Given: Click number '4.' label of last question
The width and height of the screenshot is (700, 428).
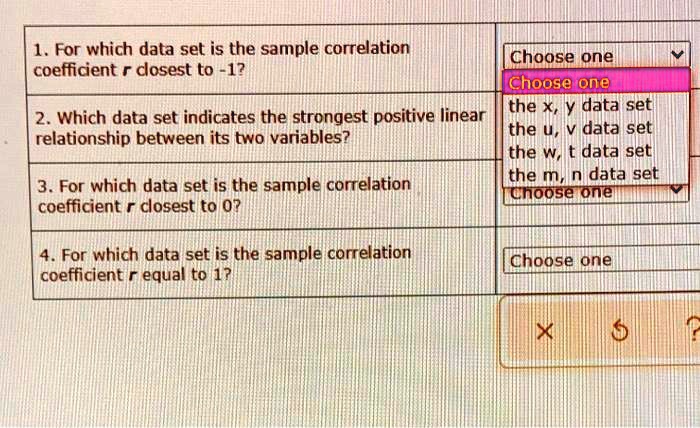Looking at the screenshot, I should coord(45,253).
